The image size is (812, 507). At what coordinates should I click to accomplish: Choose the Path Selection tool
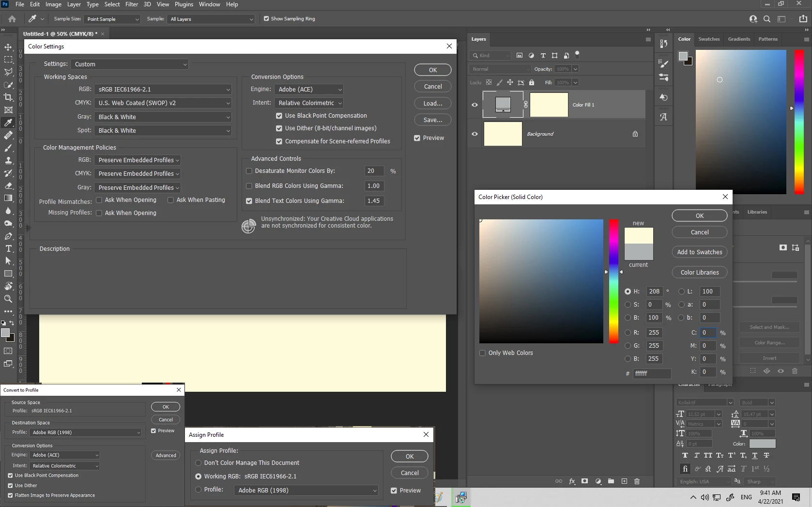pyautogui.click(x=8, y=261)
